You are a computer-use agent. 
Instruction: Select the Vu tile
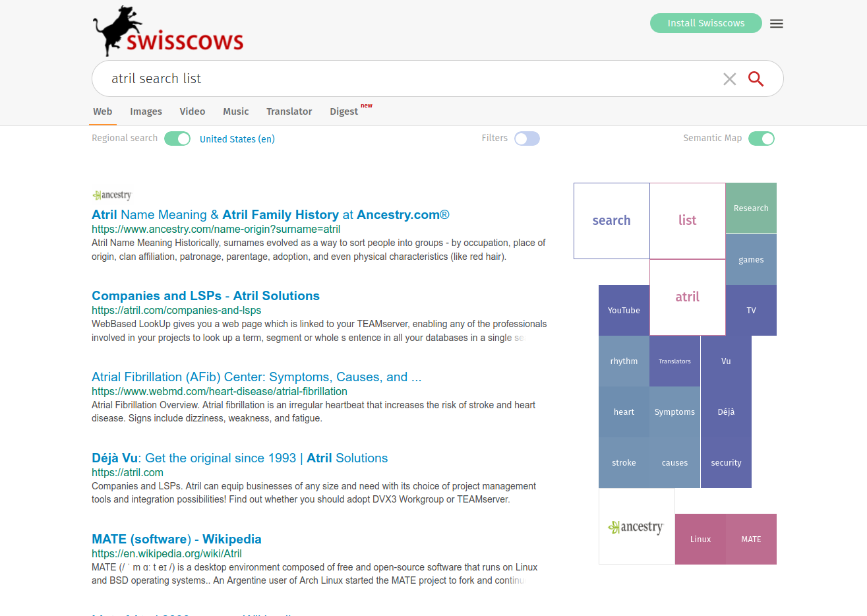726,361
